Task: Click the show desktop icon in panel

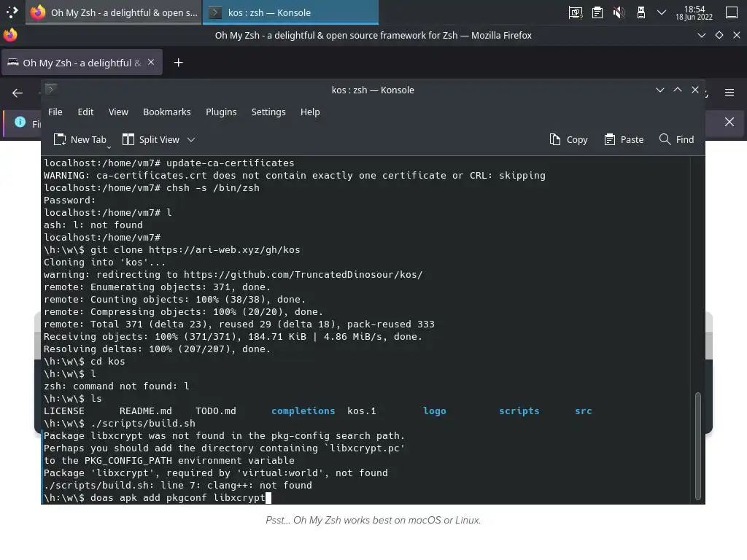Action: 732,12
